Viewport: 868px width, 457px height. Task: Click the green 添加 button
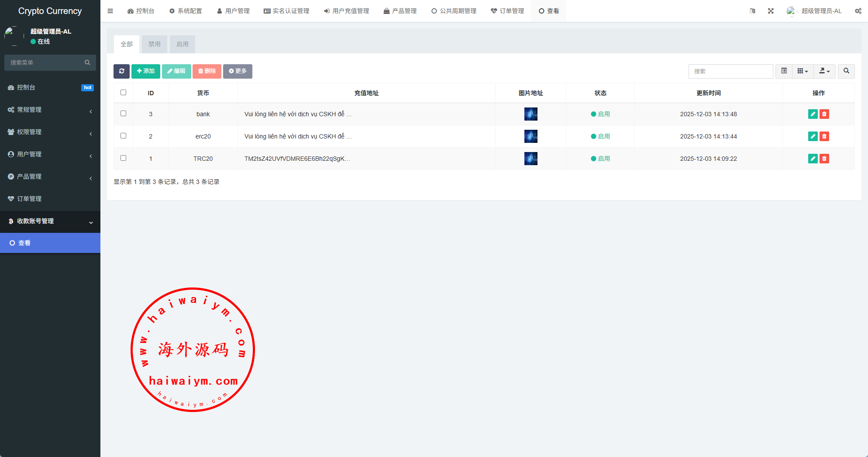pyautogui.click(x=146, y=71)
